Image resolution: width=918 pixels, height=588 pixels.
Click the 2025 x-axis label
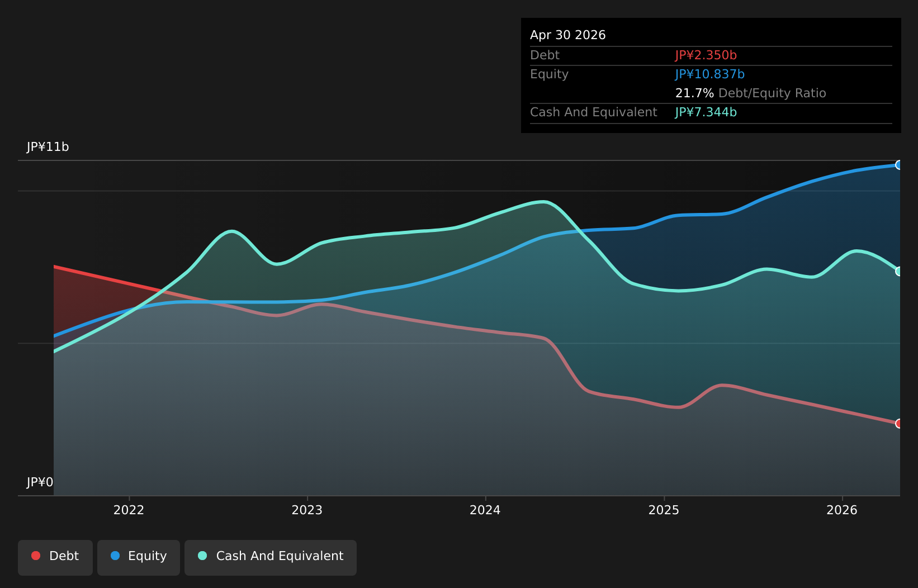tap(664, 510)
